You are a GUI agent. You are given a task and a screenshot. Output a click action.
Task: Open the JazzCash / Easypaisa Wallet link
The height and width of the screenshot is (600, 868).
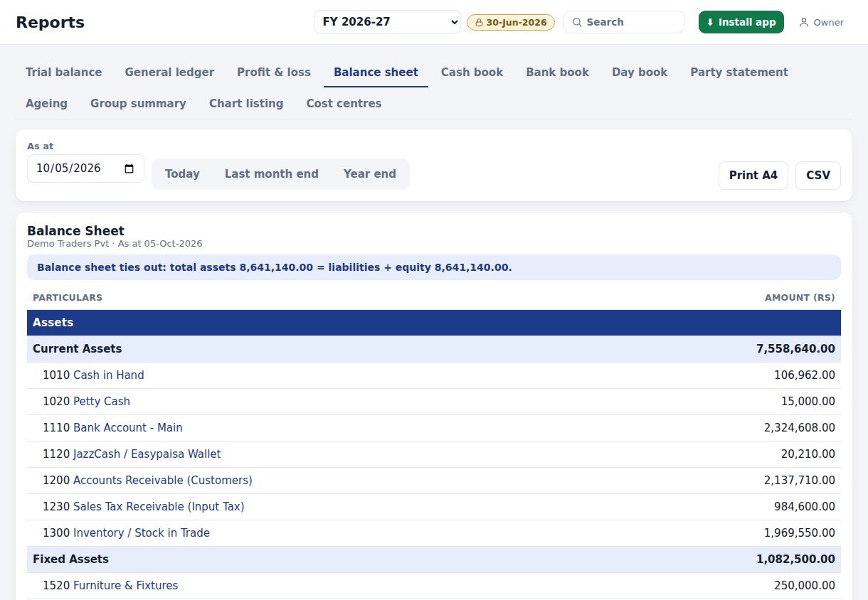coord(147,454)
